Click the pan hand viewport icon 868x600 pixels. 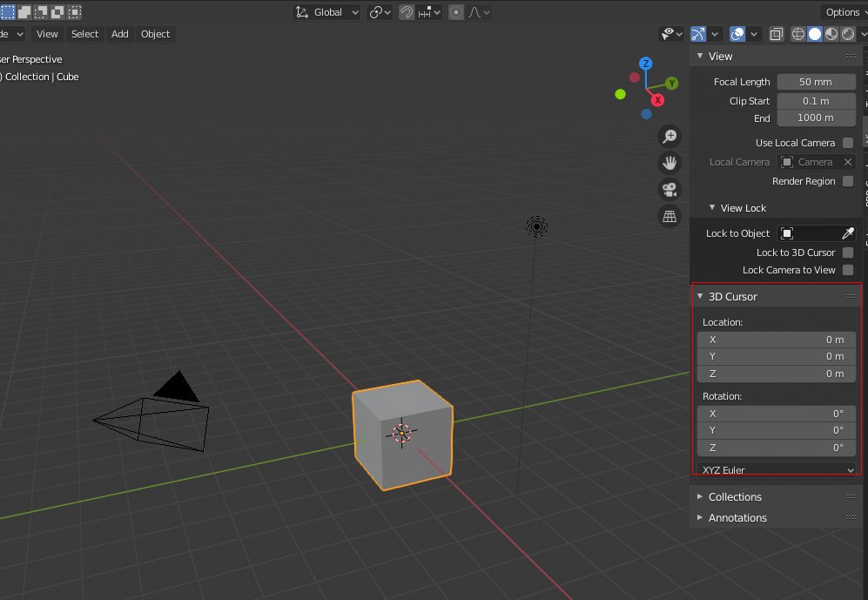coord(670,163)
